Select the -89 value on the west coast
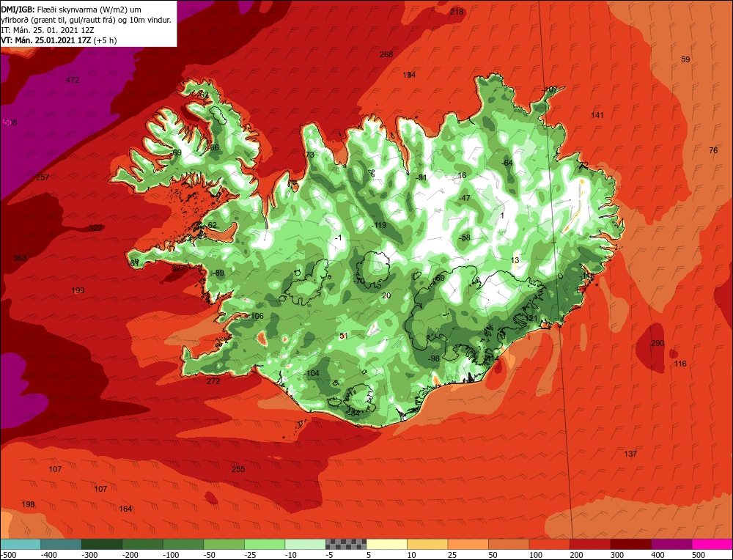The height and width of the screenshot is (560, 733). pyautogui.click(x=218, y=273)
